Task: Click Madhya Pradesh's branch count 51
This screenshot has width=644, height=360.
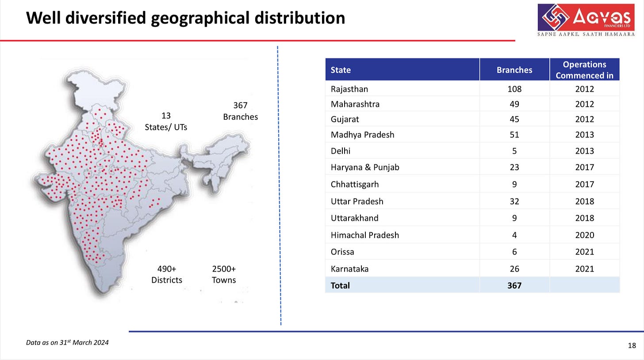Action: click(x=514, y=135)
